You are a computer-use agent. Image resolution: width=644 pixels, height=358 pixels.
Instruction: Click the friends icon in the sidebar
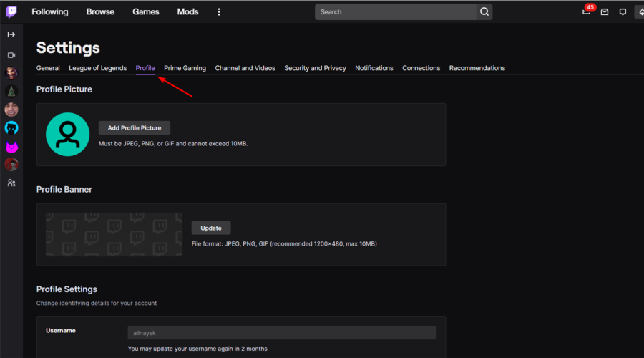(11, 183)
